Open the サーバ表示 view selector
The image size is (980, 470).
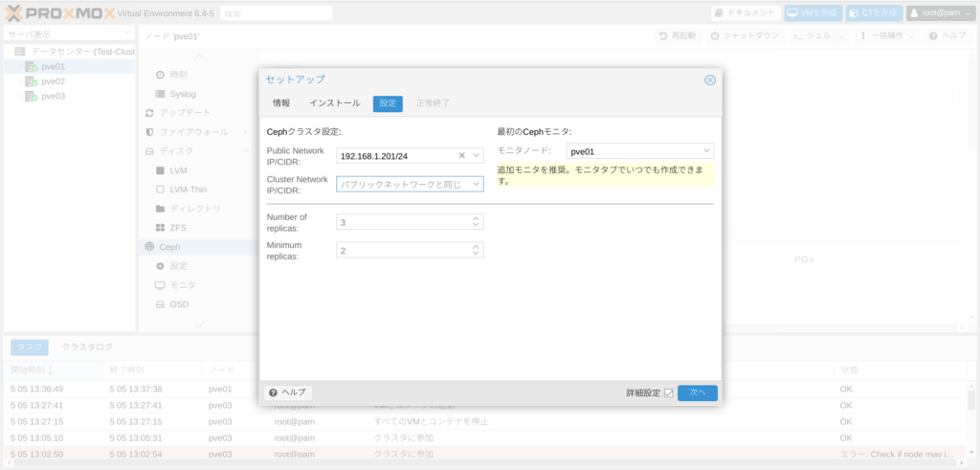coord(69,34)
